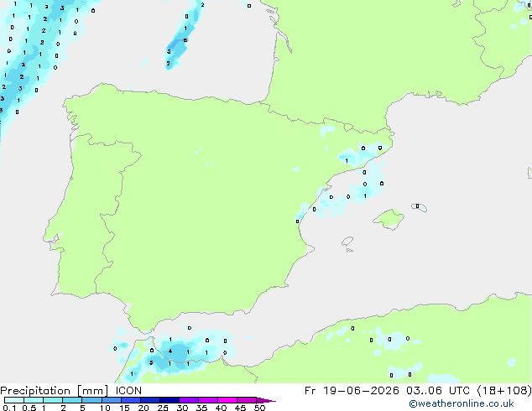Pick the 25–30 mm darkest navy swatch

[x=169, y=400]
